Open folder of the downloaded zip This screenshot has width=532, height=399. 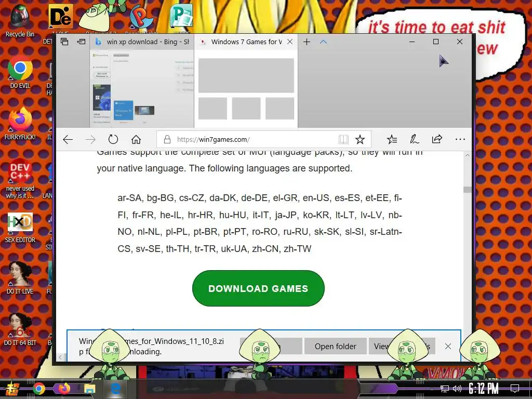click(335, 347)
